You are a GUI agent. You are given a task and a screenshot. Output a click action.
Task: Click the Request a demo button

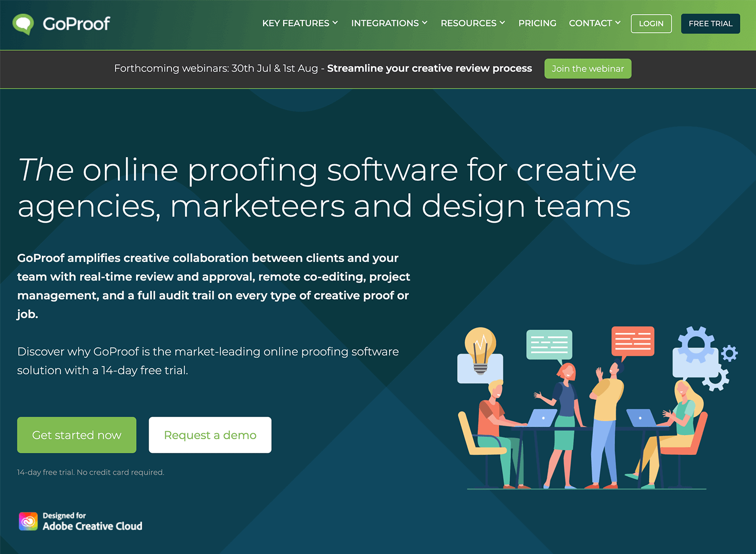click(x=210, y=435)
